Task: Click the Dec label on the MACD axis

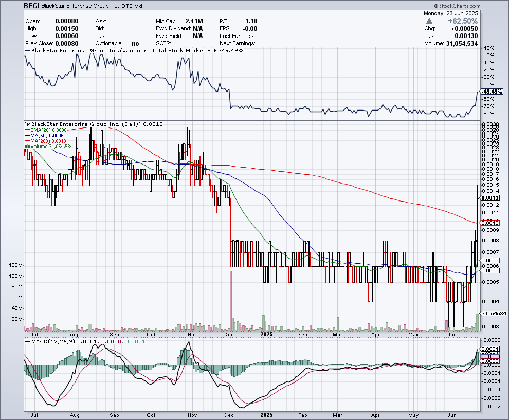Action: click(x=229, y=415)
